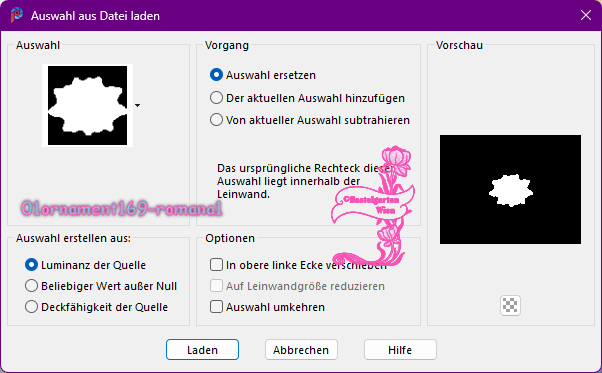Click the Abbrechen button
The height and width of the screenshot is (373, 602).
click(x=301, y=350)
